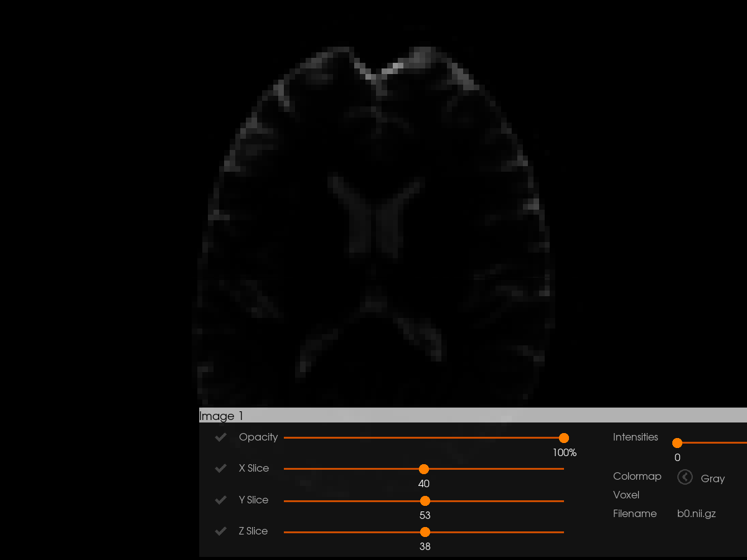Click the Filename label
747x560 pixels.
(x=634, y=514)
